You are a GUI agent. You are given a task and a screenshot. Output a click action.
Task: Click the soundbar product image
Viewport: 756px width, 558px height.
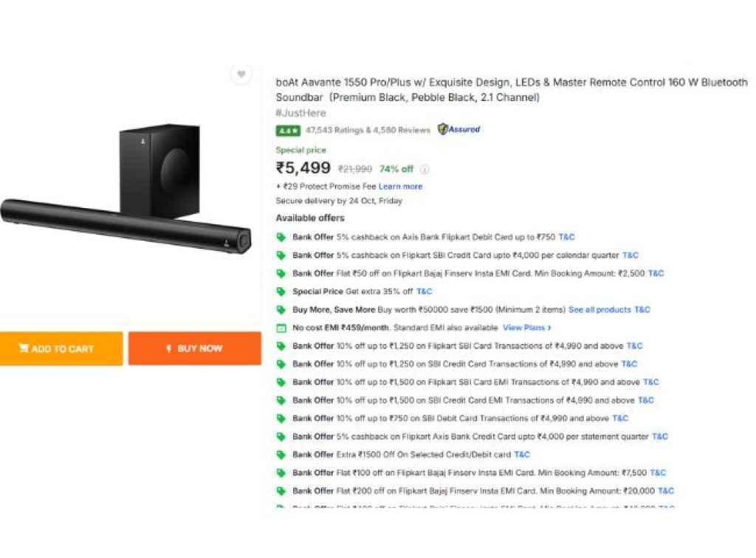click(x=126, y=192)
